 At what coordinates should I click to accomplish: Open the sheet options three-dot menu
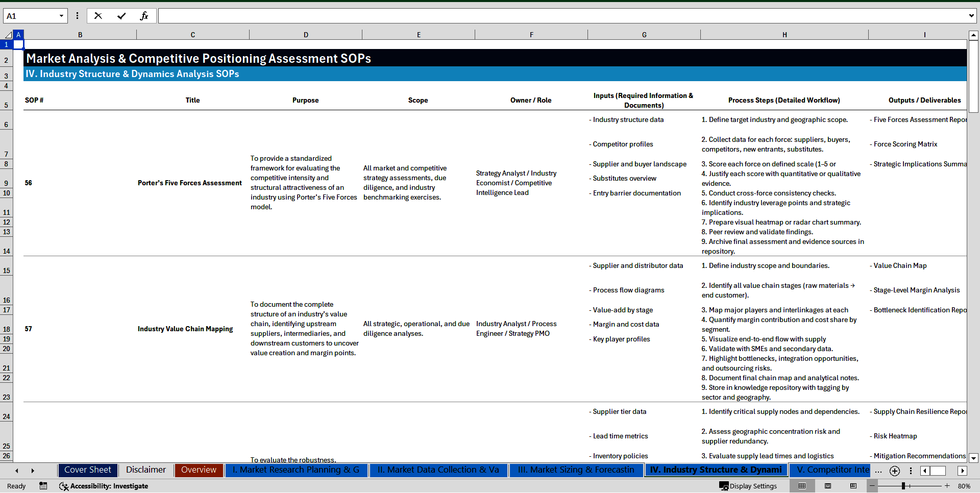click(911, 471)
